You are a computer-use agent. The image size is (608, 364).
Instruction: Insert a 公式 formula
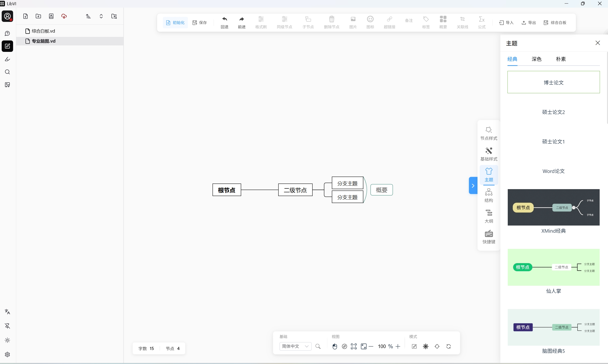[482, 22]
